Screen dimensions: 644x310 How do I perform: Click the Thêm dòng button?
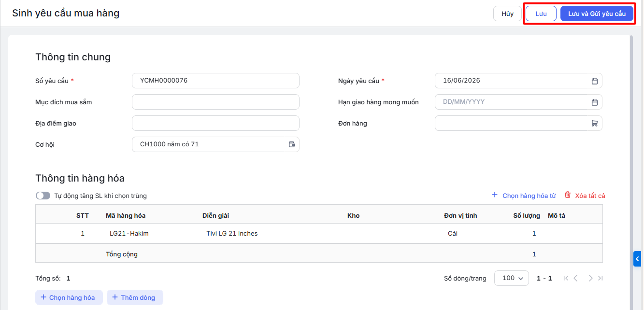(x=135, y=297)
